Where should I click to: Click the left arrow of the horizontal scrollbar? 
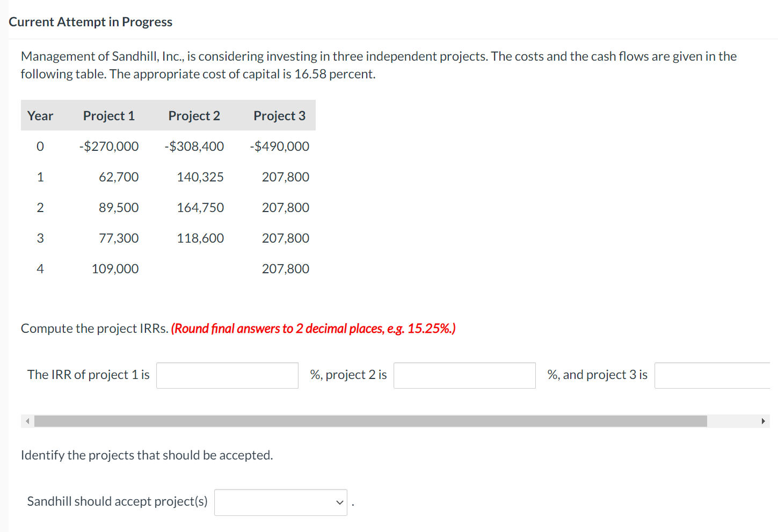click(x=27, y=421)
